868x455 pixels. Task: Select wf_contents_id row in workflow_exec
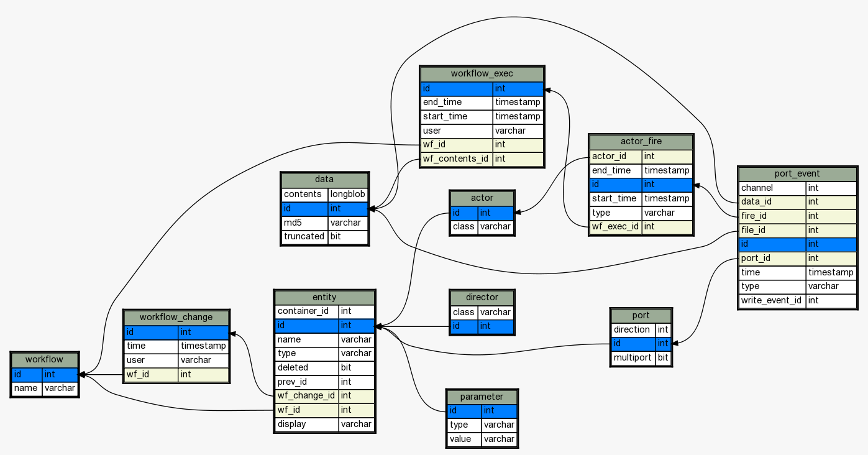coord(482,159)
